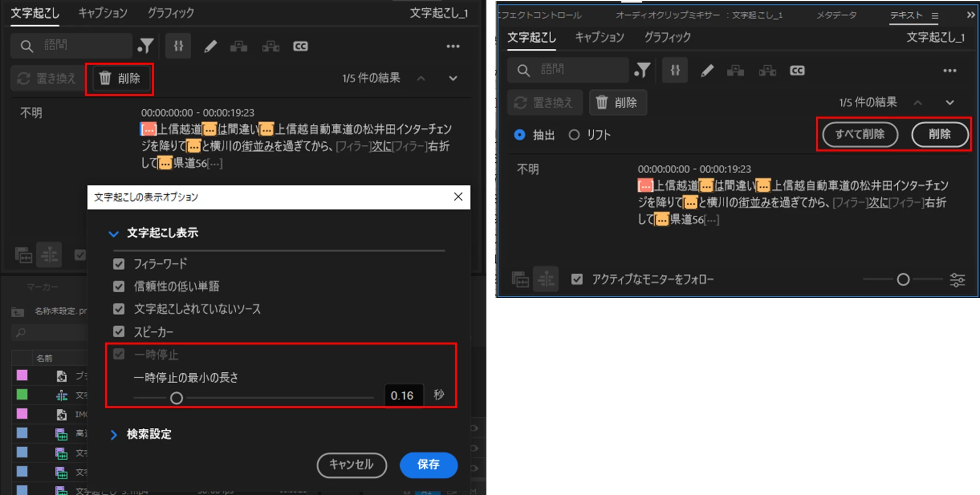
Task: Select the リフト radio button
Action: point(574,135)
